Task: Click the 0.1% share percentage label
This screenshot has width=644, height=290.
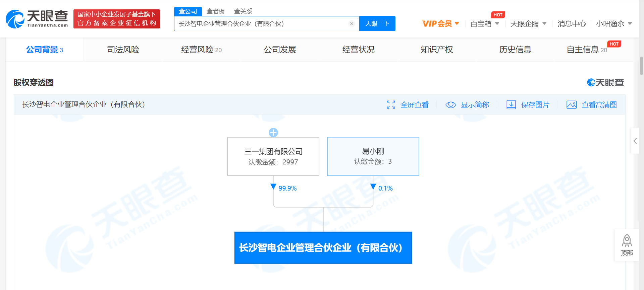Action: pyautogui.click(x=385, y=188)
